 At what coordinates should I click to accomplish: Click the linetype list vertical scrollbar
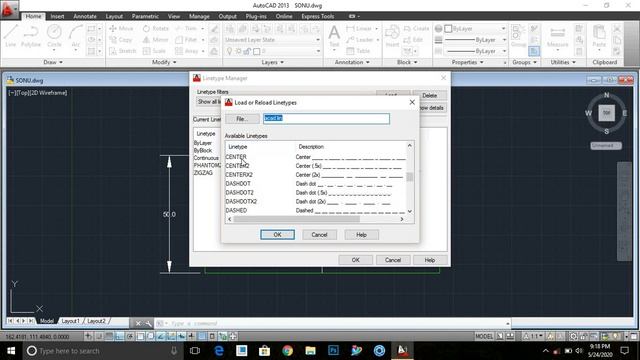[x=410, y=178]
